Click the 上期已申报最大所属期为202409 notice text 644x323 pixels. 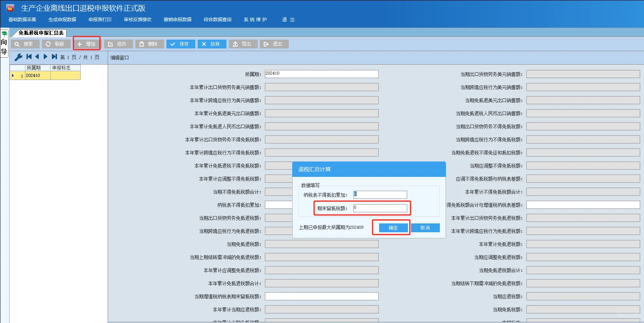click(x=331, y=228)
